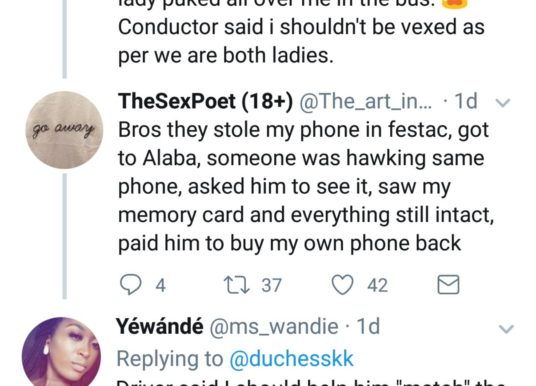Open tweet about phone stolen in festac
Image resolution: width=536 pixels, height=386 pixels.
306,187
